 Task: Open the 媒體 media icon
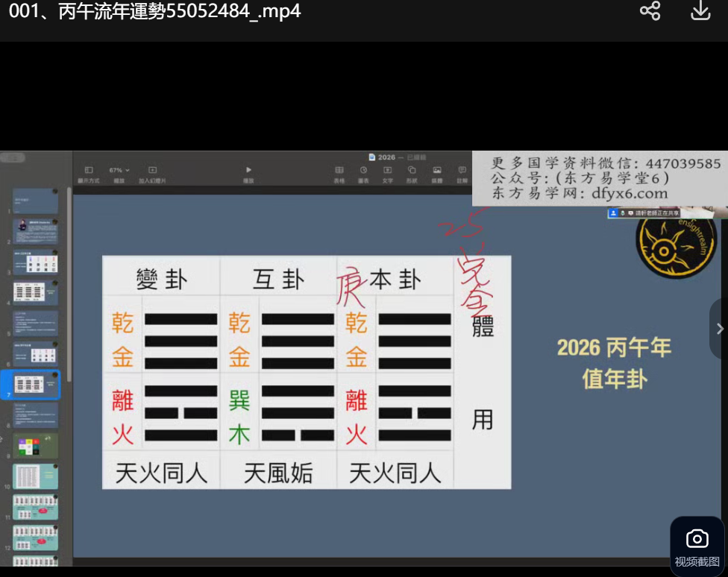click(x=437, y=171)
